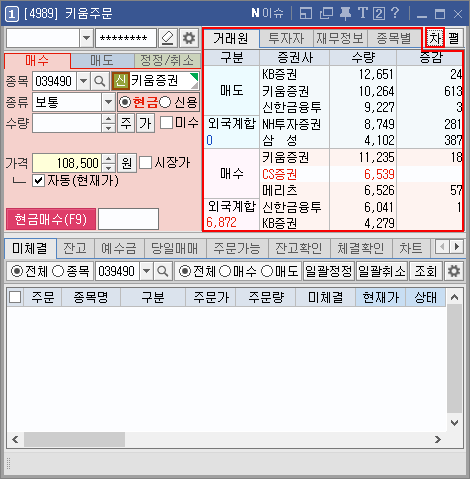Click the horizontal scrollbar thumb of the order list

pyautogui.click(x=74, y=439)
